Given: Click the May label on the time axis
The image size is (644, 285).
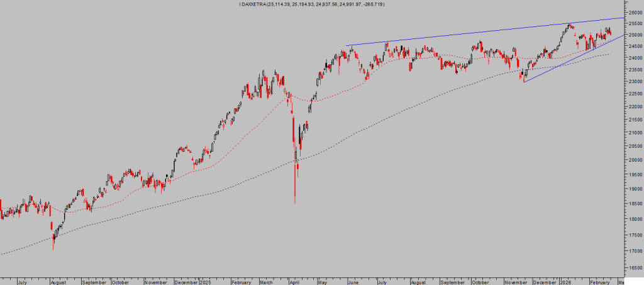Looking at the screenshot, I should 321,282.
